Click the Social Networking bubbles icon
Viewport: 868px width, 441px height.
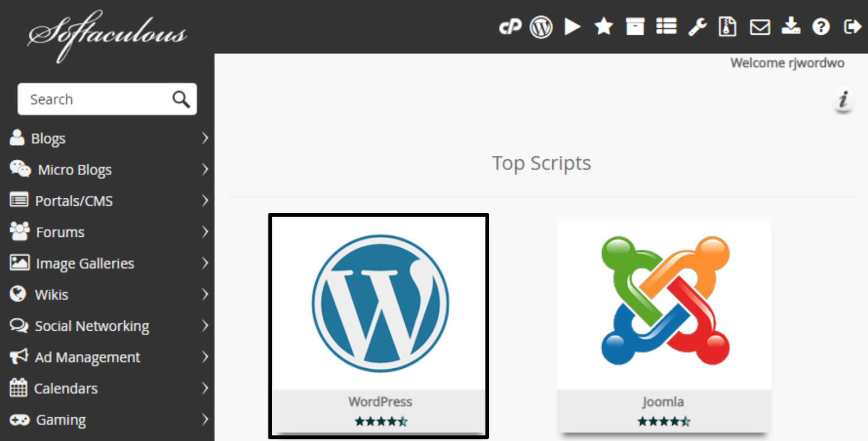(x=19, y=325)
